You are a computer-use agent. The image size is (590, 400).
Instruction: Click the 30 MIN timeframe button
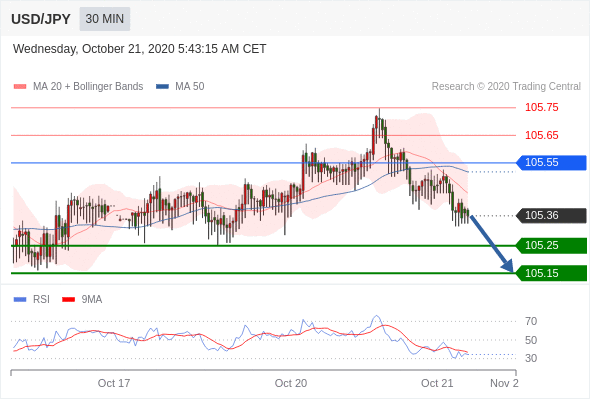tap(105, 19)
